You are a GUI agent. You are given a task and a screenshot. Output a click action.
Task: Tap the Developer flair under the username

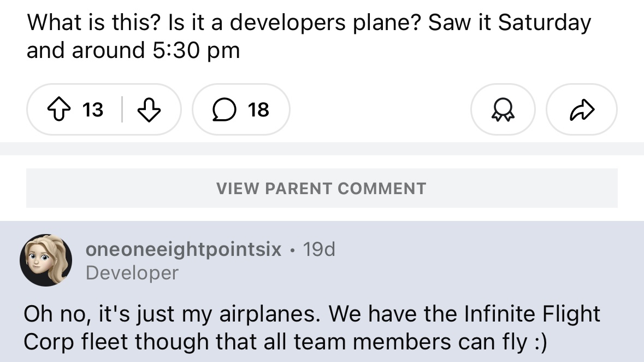pos(132,273)
